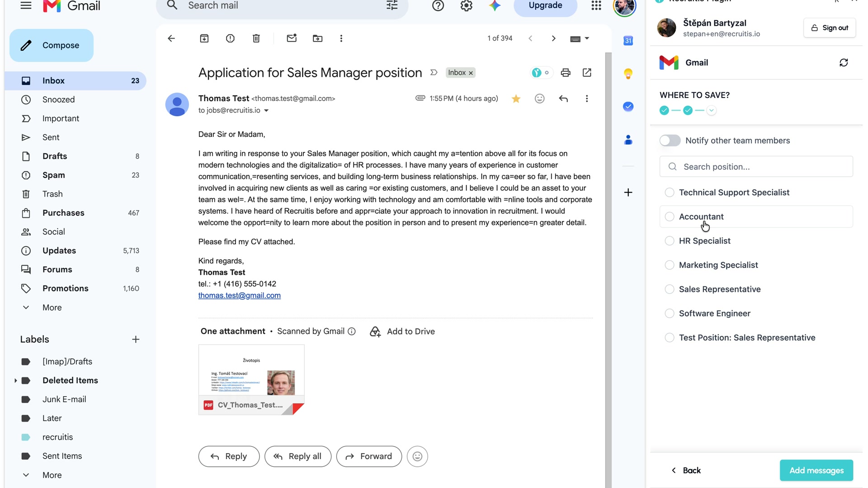Select Software Engineer position
868x488 pixels.
tap(756, 314)
